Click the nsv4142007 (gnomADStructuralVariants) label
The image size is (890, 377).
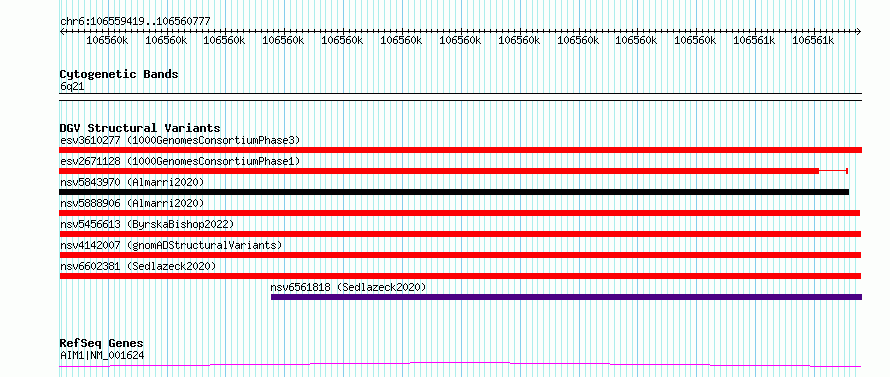[171, 245]
